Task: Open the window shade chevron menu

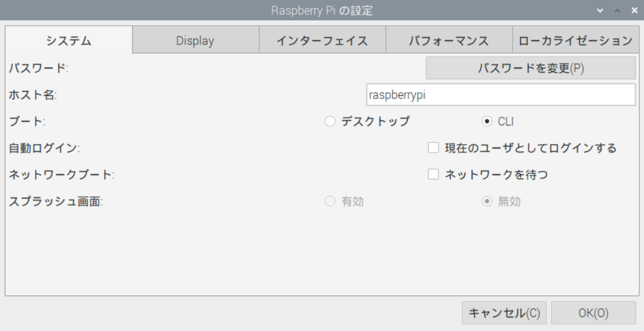Action: pos(600,10)
